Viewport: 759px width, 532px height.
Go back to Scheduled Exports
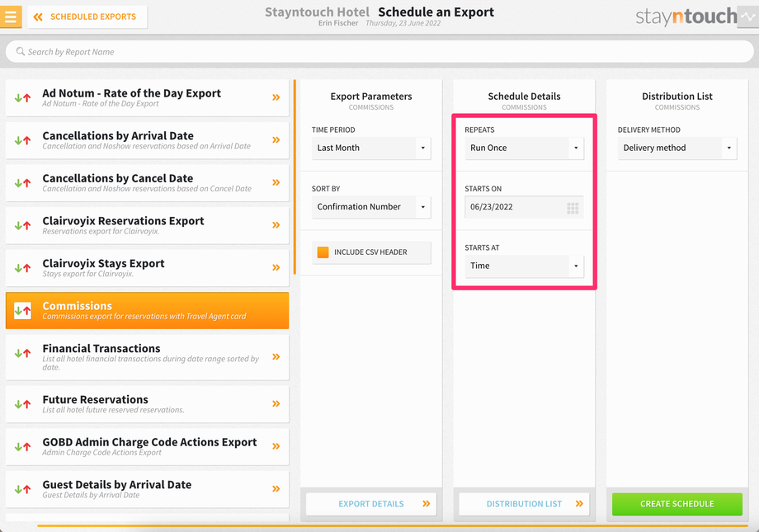[87, 17]
